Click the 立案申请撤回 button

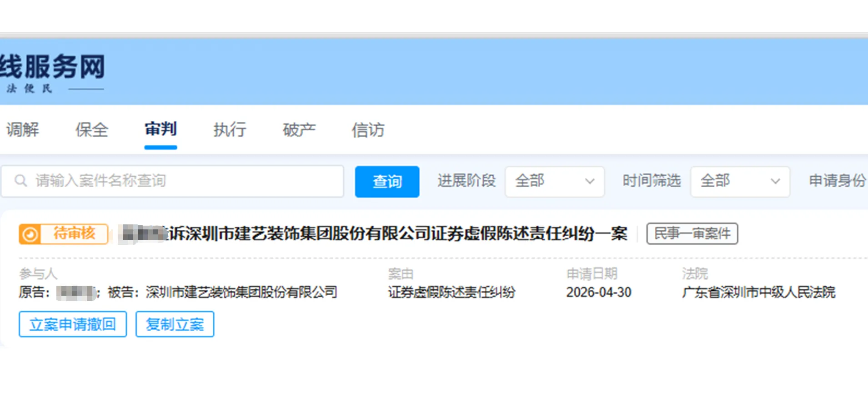[x=73, y=324]
